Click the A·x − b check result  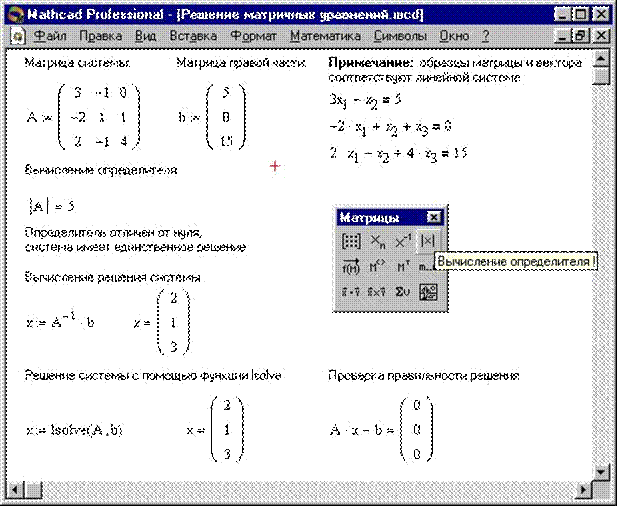point(382,430)
